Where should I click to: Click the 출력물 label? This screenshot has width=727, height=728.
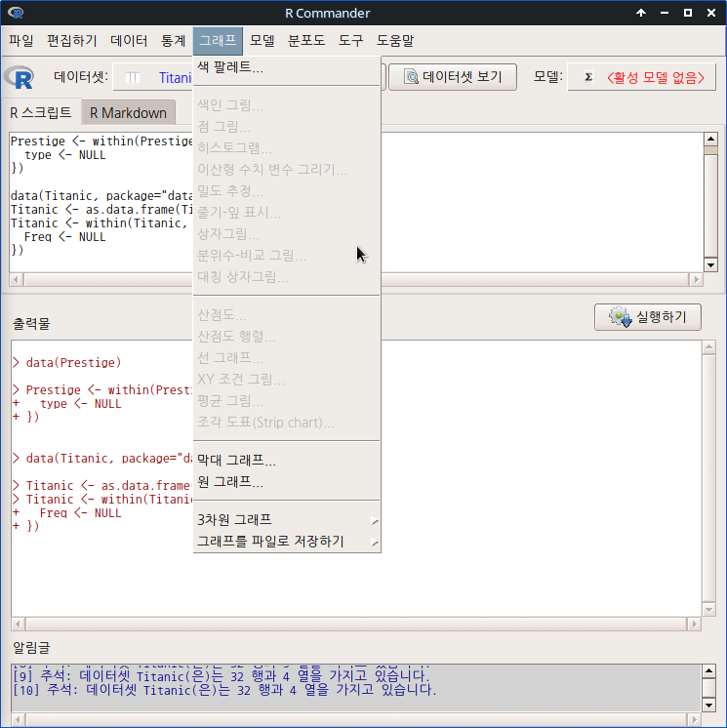[x=31, y=324]
